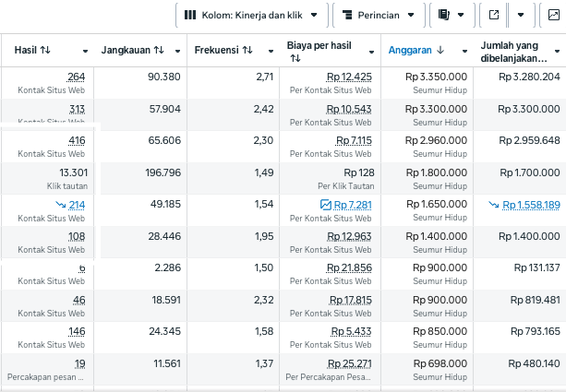Sort table by Anggaran column header
This screenshot has height=392, width=566.
(x=415, y=50)
